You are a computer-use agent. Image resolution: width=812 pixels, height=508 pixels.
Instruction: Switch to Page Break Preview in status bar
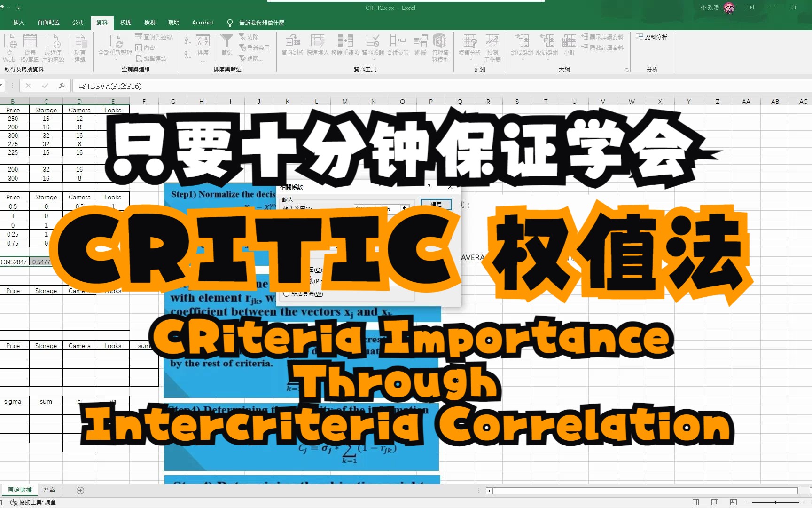click(x=734, y=502)
